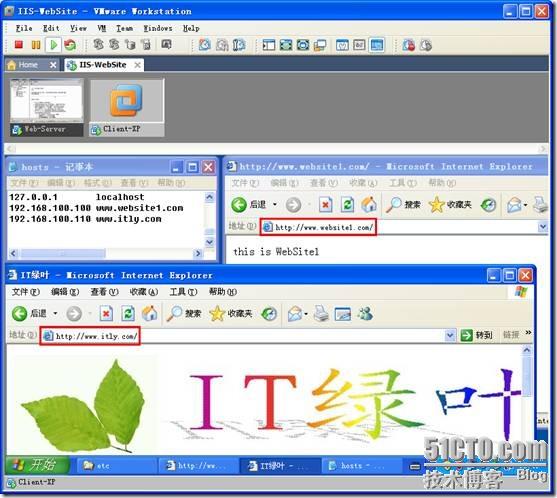Open the Windows menu in VMware Workstation
The width and height of the screenshot is (557, 498).
[158, 28]
